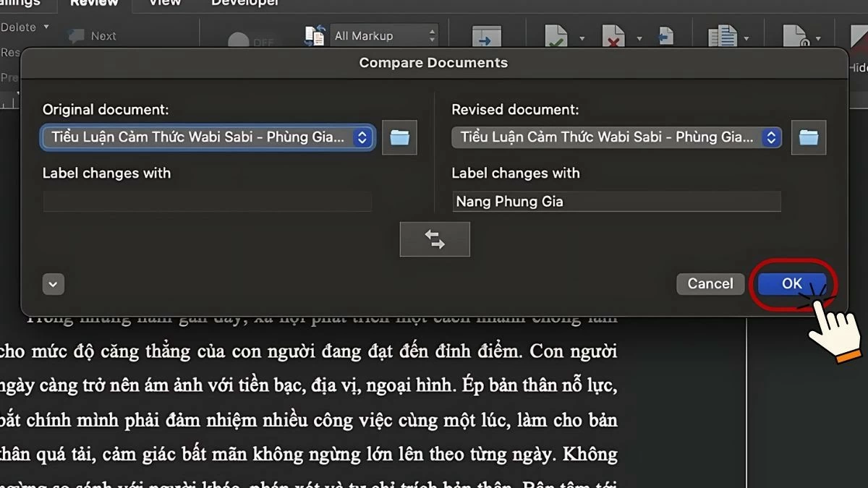
Task: Open the folder browser for Revised document
Action: [809, 137]
